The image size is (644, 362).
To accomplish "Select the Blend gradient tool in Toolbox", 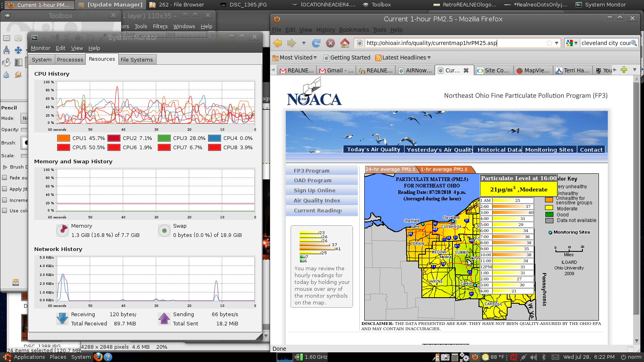I will point(18,62).
